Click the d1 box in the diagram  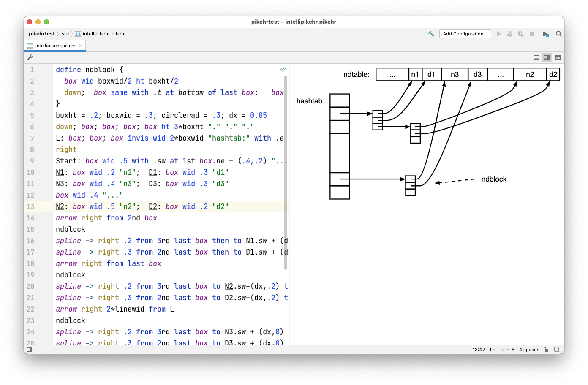coord(431,75)
